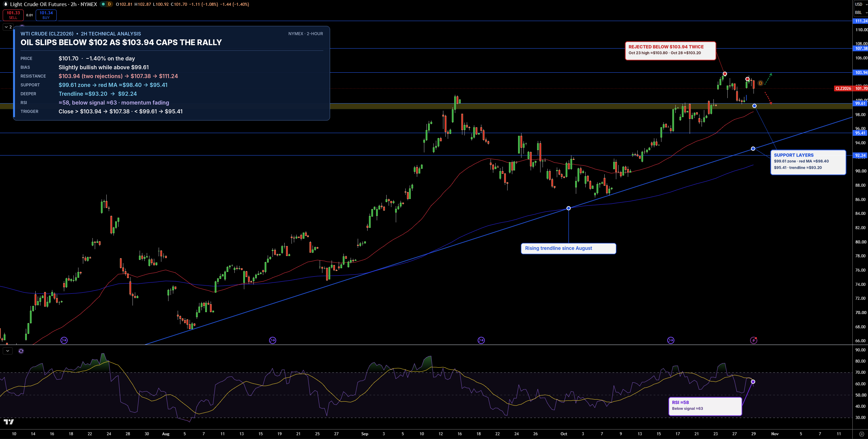This screenshot has height=439, width=868.
Task: Click the -1.44 (-1.40%) daily change value
Action: pos(234,4)
